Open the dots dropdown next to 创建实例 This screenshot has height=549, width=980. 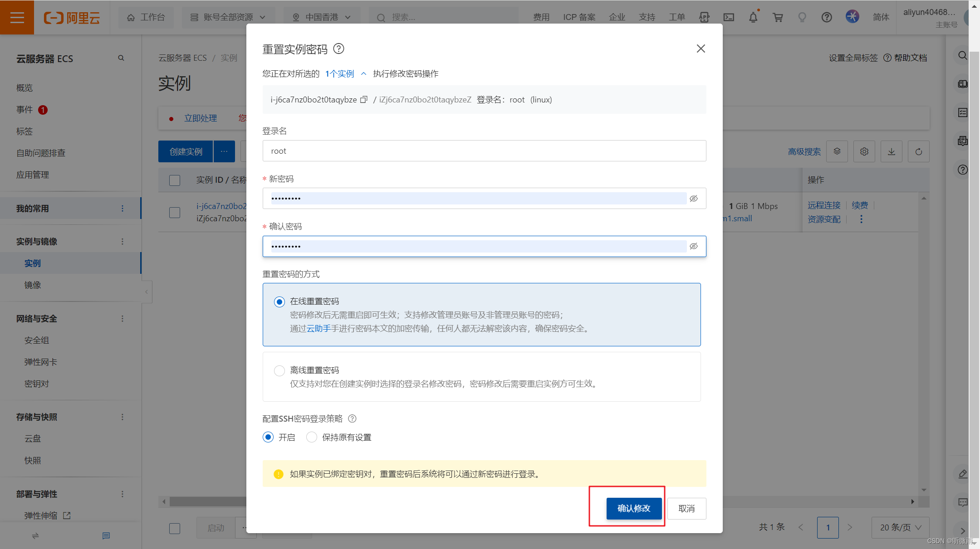click(x=224, y=151)
